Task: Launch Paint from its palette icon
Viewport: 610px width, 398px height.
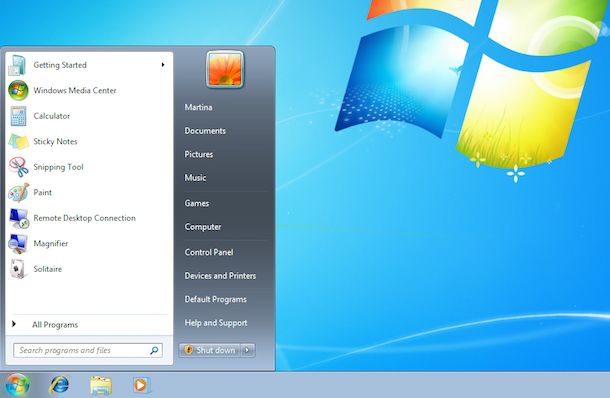Action: pos(18,193)
